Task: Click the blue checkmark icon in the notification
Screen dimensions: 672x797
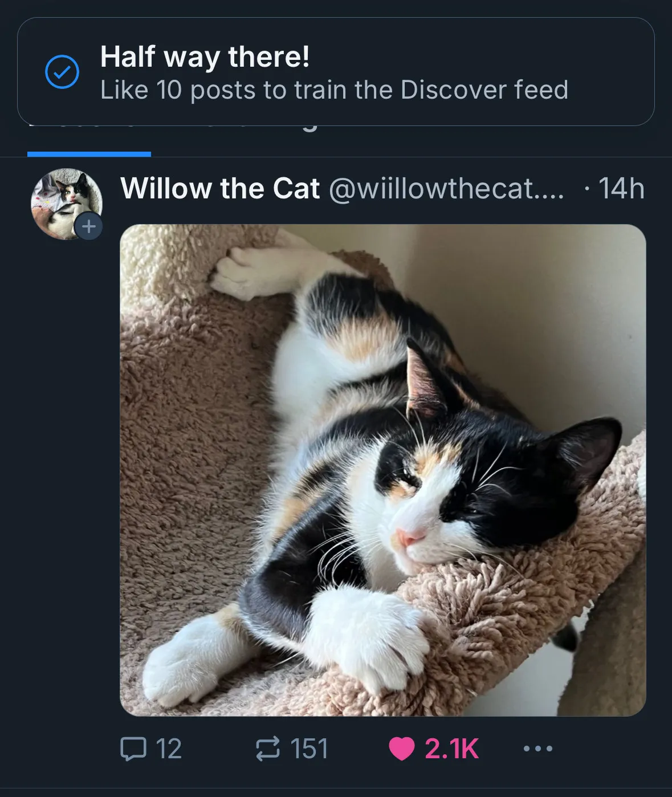Action: (62, 72)
